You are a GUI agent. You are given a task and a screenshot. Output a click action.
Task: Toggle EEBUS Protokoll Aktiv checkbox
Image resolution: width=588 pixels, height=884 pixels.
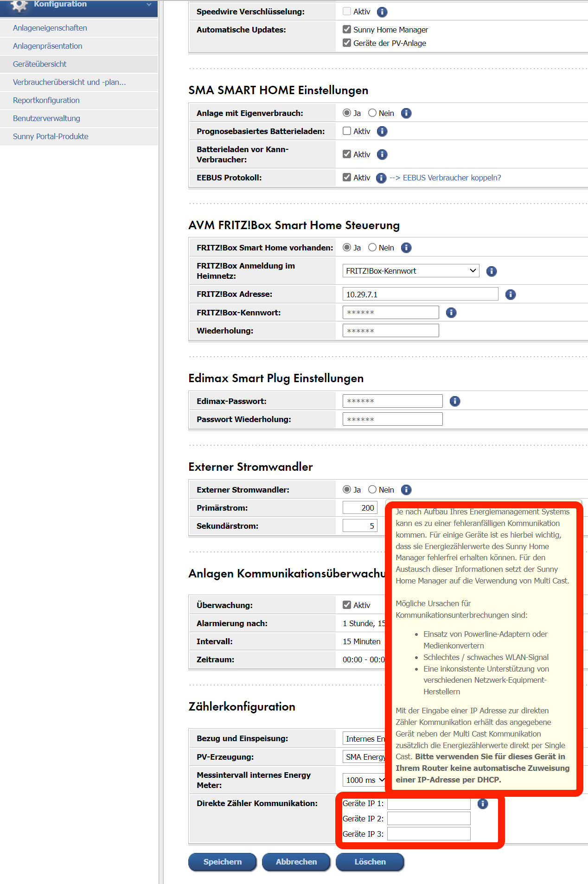coord(347,177)
